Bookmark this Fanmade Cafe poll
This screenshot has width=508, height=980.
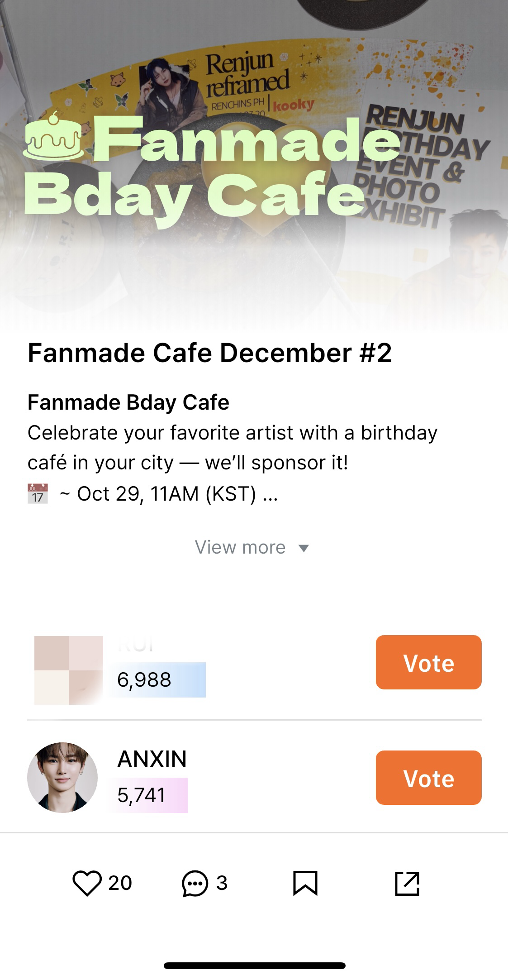point(305,883)
